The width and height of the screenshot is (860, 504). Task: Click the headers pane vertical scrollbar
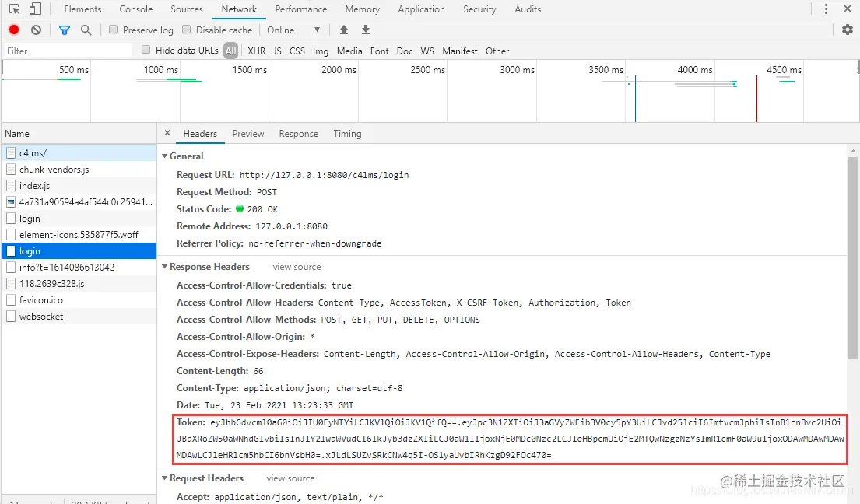(x=853, y=258)
